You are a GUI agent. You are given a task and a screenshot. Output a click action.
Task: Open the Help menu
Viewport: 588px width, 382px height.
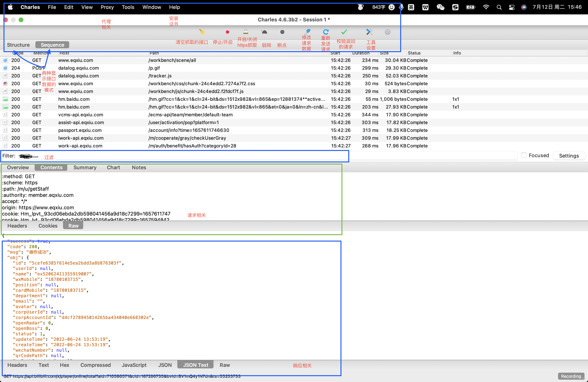point(174,7)
